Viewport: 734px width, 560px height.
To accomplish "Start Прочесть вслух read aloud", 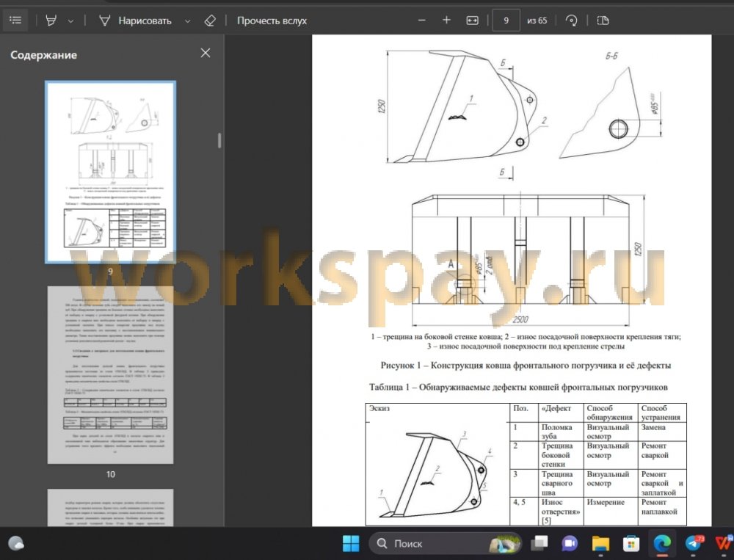I will 272,21.
